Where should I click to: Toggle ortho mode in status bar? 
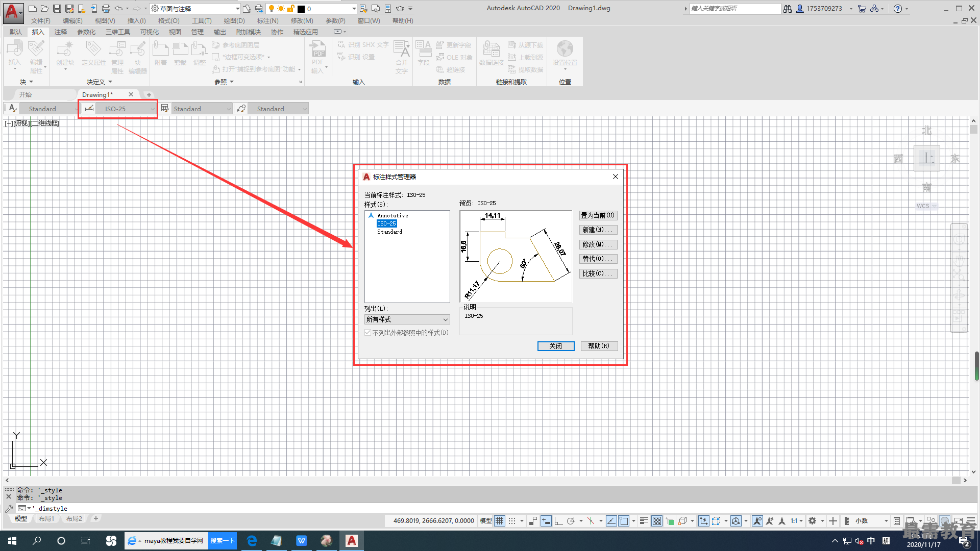coord(558,521)
